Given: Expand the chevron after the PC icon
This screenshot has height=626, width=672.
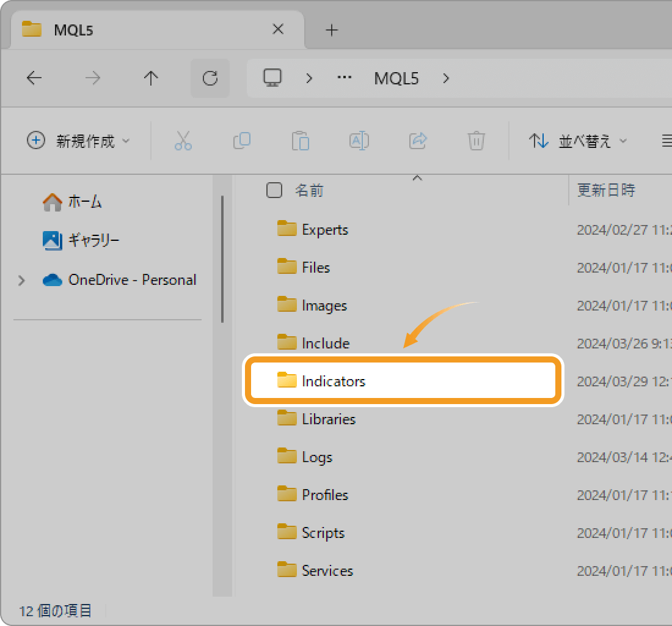Looking at the screenshot, I should pyautogui.click(x=309, y=78).
